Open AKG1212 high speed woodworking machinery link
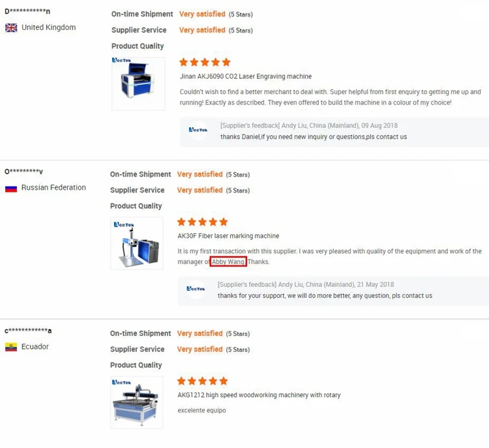 click(259, 395)
